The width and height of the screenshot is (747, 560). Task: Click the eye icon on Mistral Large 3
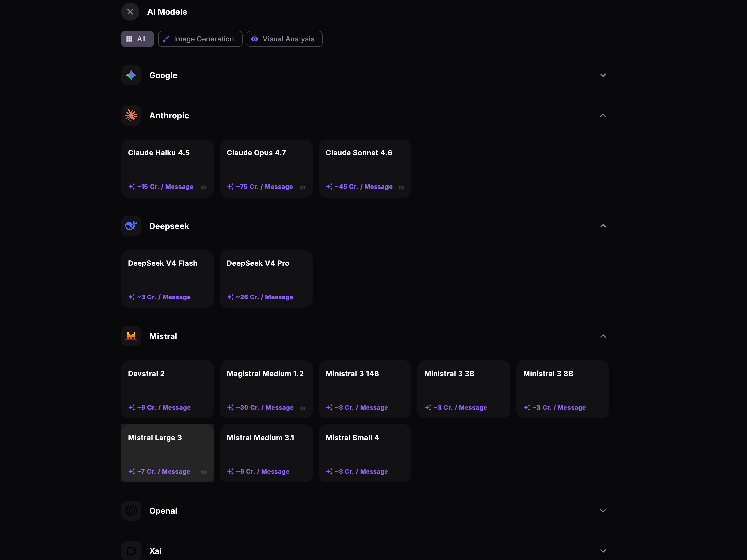click(204, 472)
